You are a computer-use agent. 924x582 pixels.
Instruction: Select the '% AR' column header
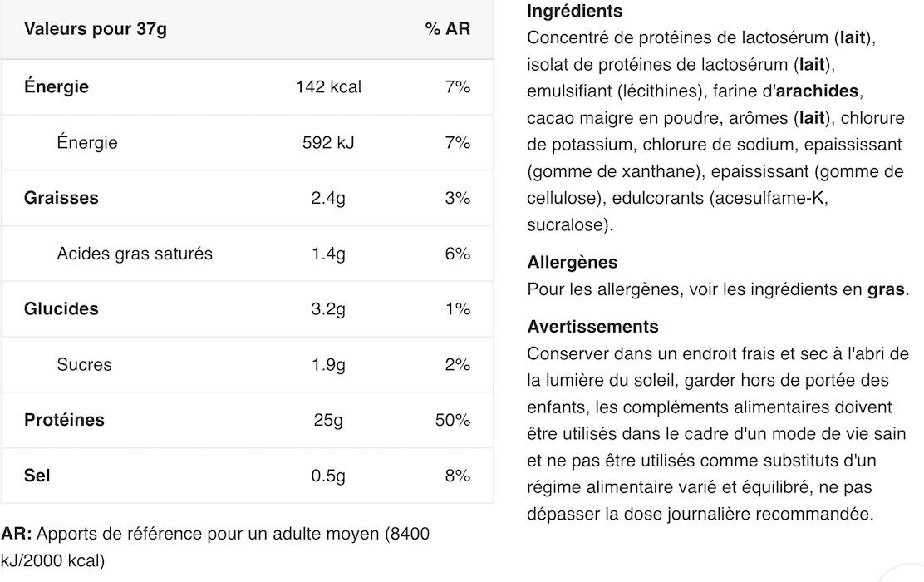tap(447, 29)
